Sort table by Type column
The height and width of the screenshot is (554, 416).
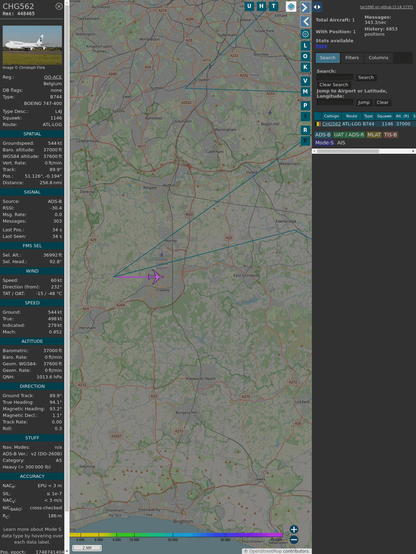368,116
